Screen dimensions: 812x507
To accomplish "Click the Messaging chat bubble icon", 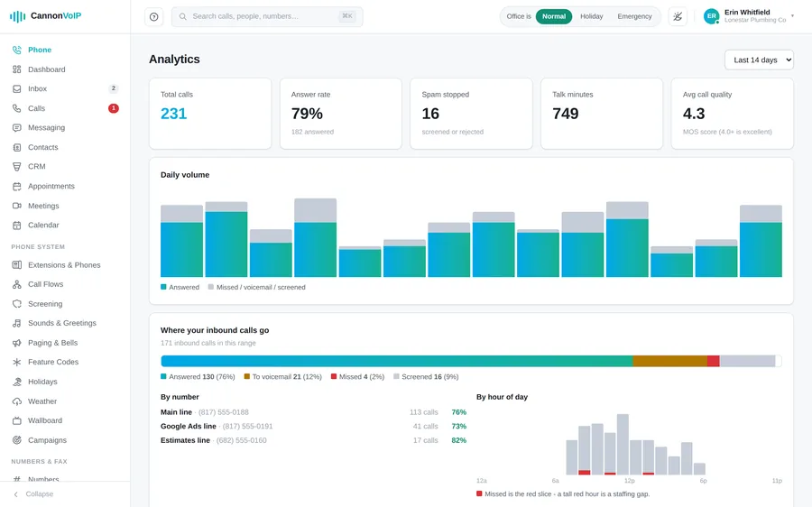I will coord(17,127).
